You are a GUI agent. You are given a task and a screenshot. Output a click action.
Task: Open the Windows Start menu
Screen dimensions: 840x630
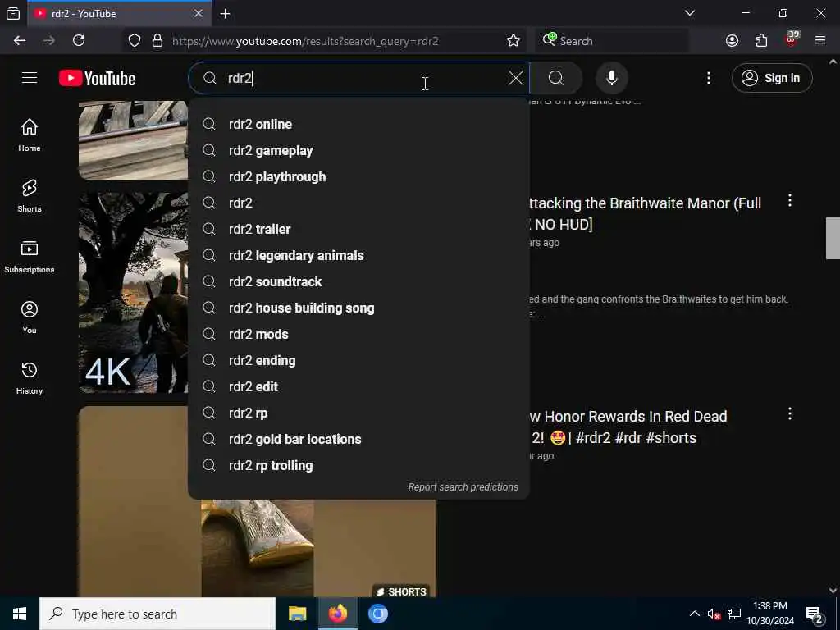coord(20,614)
